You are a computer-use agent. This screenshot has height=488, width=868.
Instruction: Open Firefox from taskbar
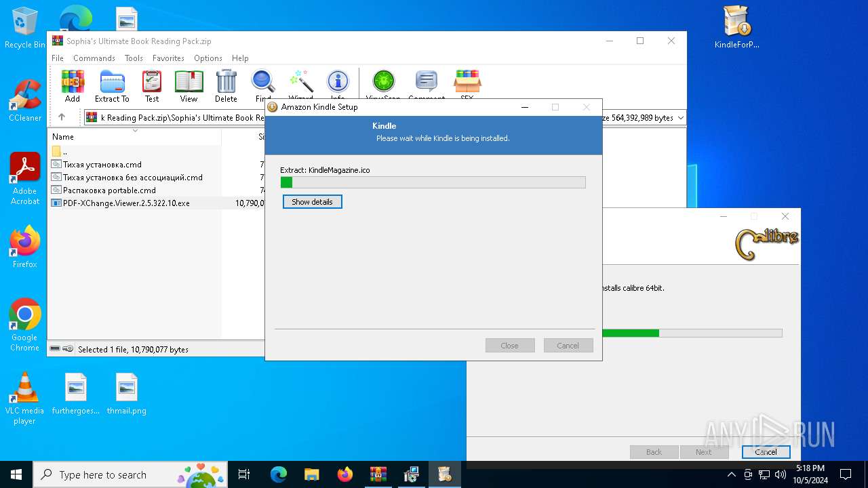tap(345, 474)
